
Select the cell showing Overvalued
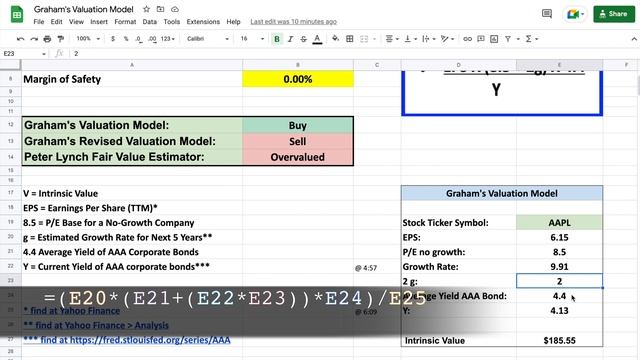tap(298, 157)
